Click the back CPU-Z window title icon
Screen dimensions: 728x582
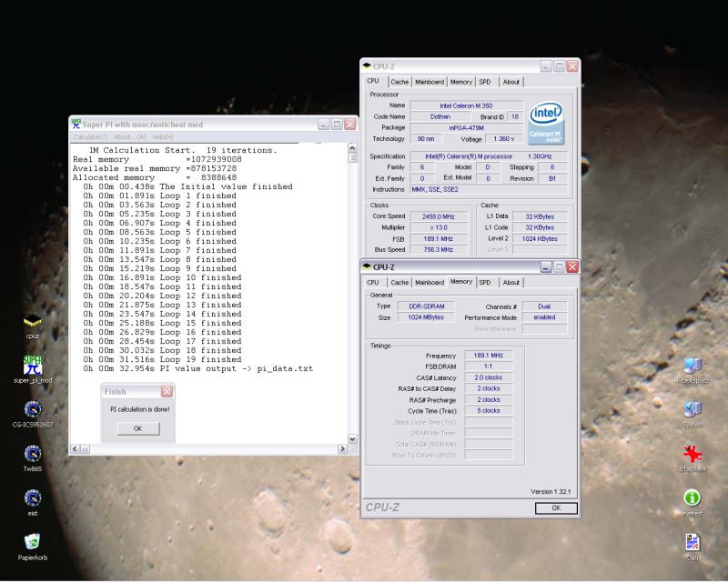(x=367, y=65)
